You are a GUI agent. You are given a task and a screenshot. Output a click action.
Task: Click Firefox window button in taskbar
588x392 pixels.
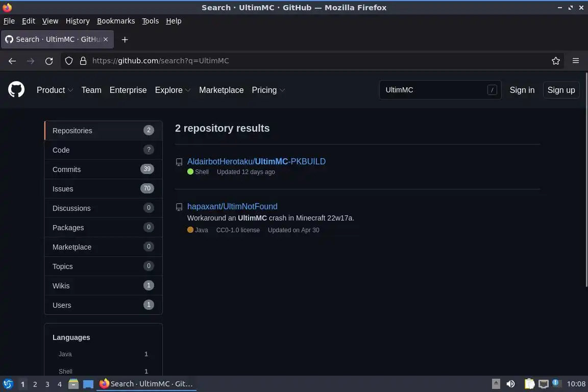[146, 384]
